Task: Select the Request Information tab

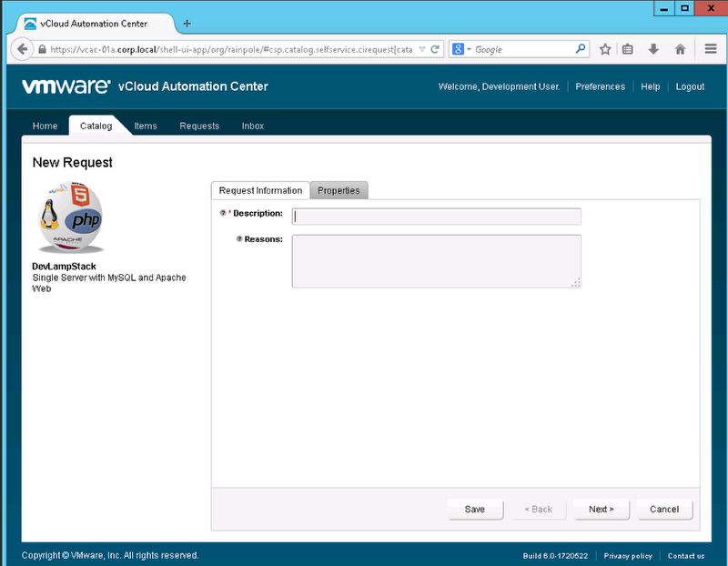Action: pyautogui.click(x=260, y=190)
